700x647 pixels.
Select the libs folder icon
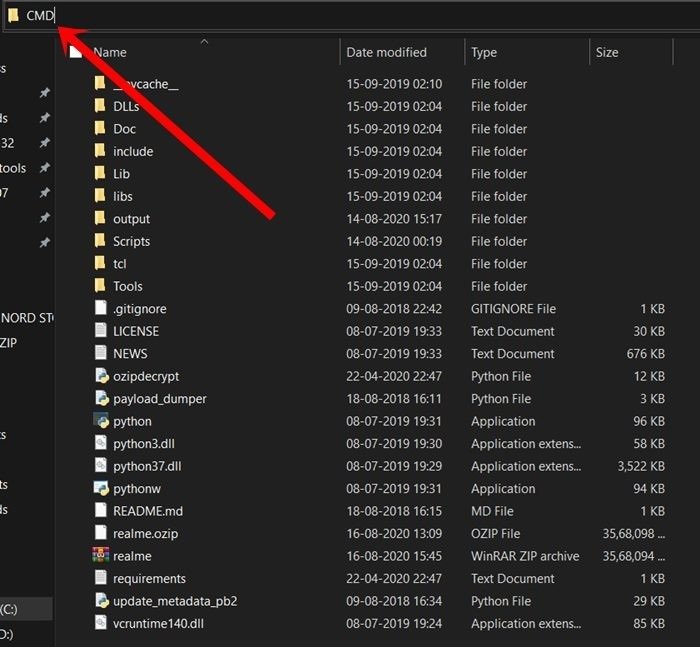pos(100,196)
